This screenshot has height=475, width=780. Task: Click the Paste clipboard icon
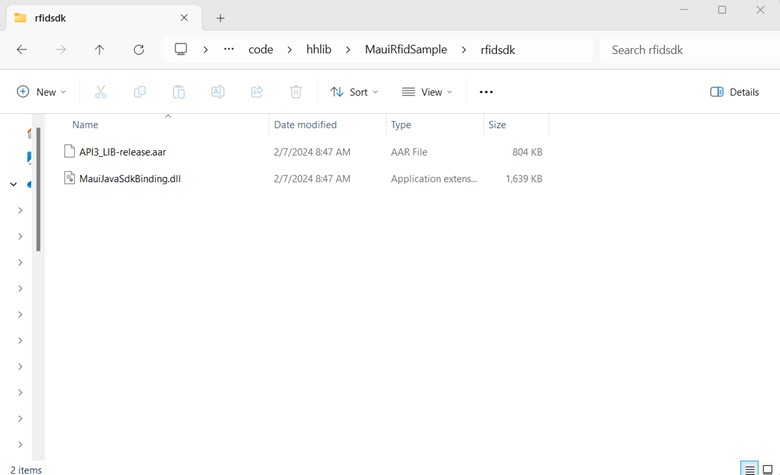click(x=178, y=92)
